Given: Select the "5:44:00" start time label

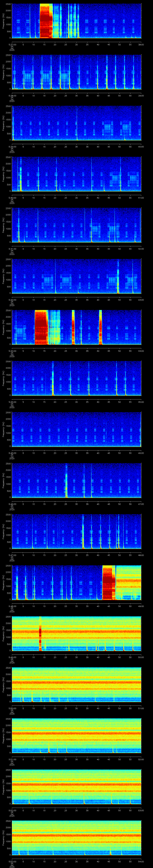Looking at the screenshot, I should (x=12, y=402).
